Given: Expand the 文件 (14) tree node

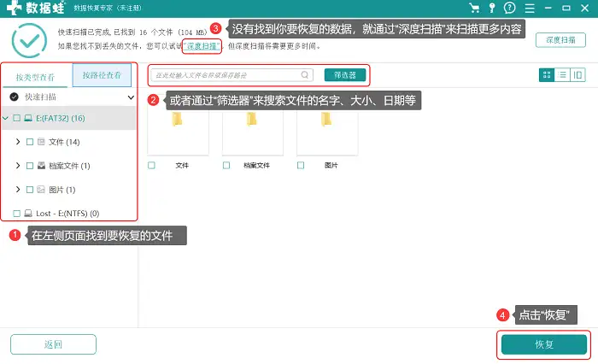Looking at the screenshot, I should tap(18, 142).
